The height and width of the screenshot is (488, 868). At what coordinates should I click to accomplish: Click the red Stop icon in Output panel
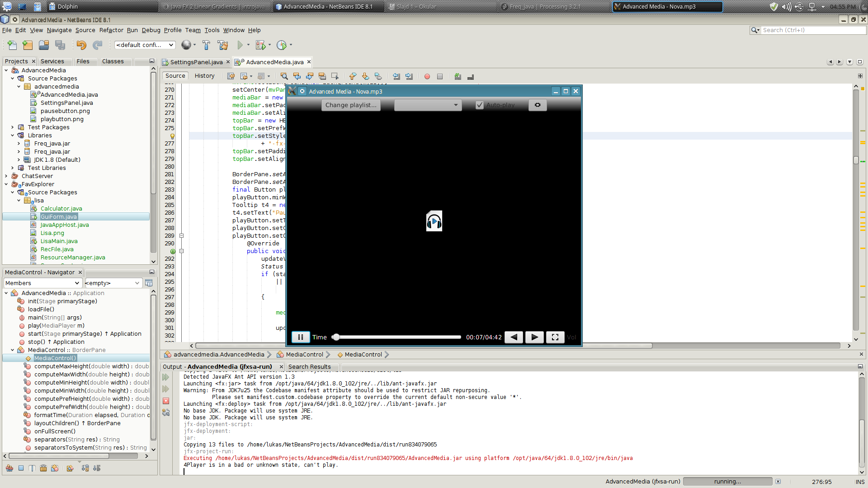(166, 401)
